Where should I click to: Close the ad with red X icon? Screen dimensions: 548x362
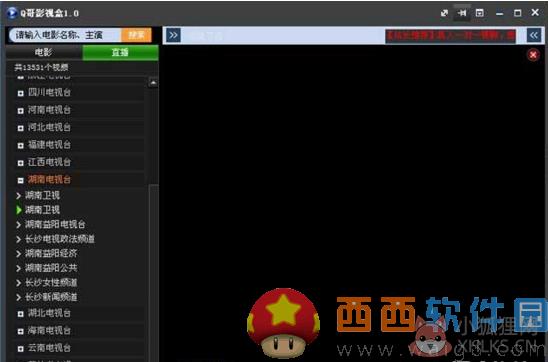pos(533,55)
